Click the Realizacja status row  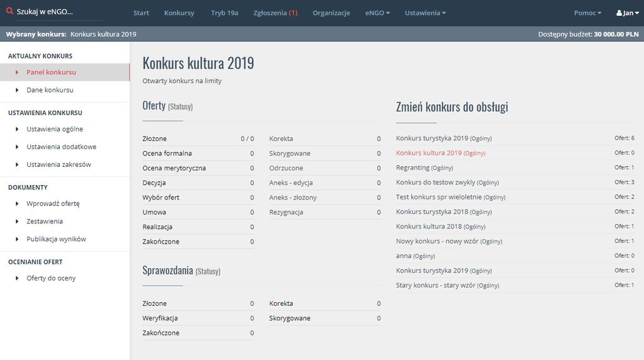click(198, 227)
